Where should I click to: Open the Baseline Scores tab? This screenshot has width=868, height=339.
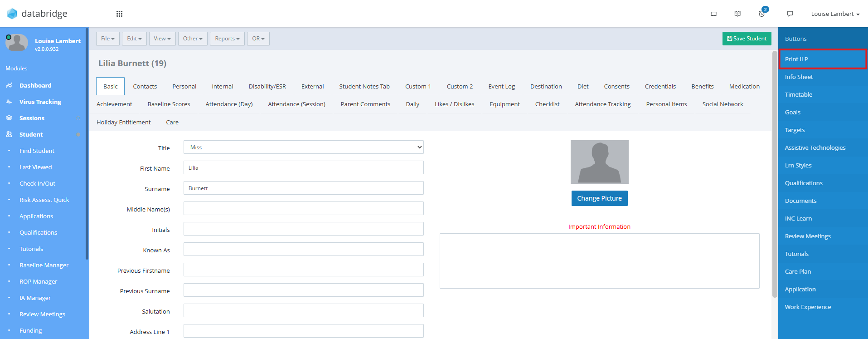point(169,104)
